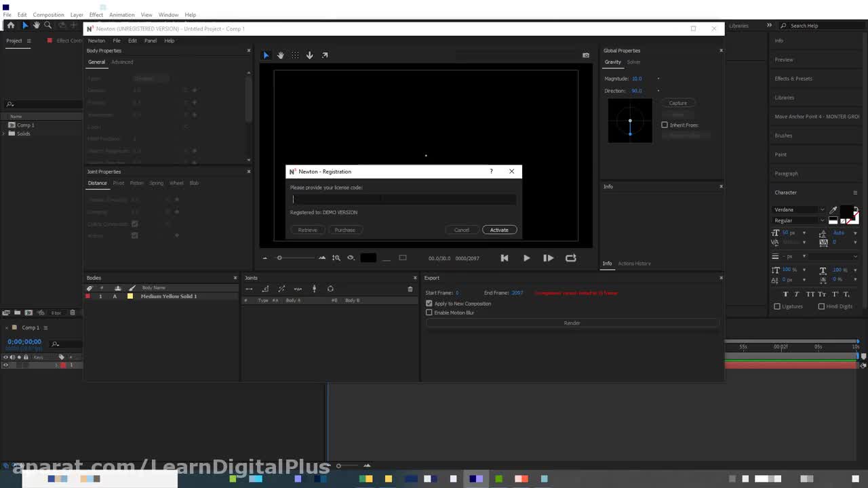Uncheck Apply to New Composition
The image size is (868, 488).
coord(429,304)
